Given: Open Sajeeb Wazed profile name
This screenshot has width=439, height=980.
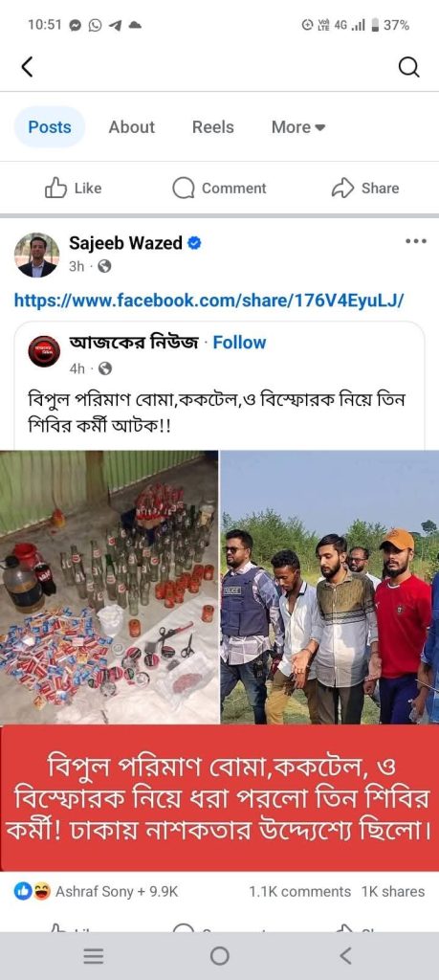Looking at the screenshot, I should 125,243.
